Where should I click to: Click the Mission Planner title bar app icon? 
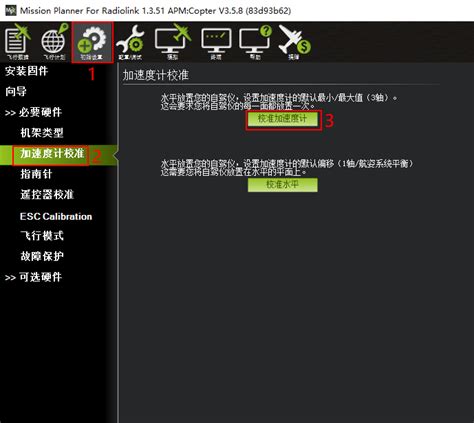point(10,10)
